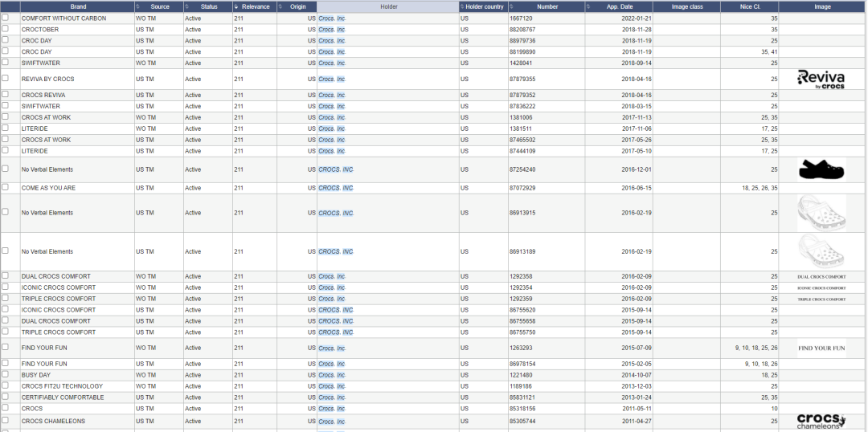Click the sort arrows beside App. Date header
This screenshot has width=868, height=432.
(x=588, y=6)
